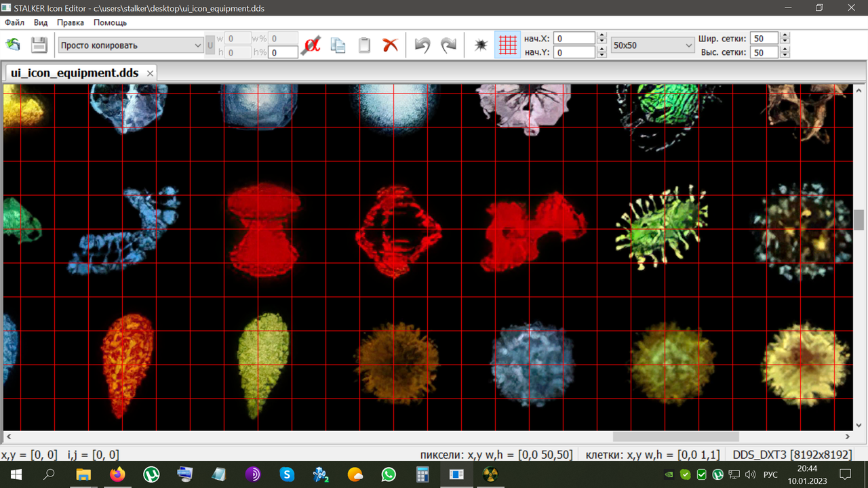Click the vertical scrollbar down arrow
Image resolution: width=868 pixels, height=488 pixels.
coord(859,425)
